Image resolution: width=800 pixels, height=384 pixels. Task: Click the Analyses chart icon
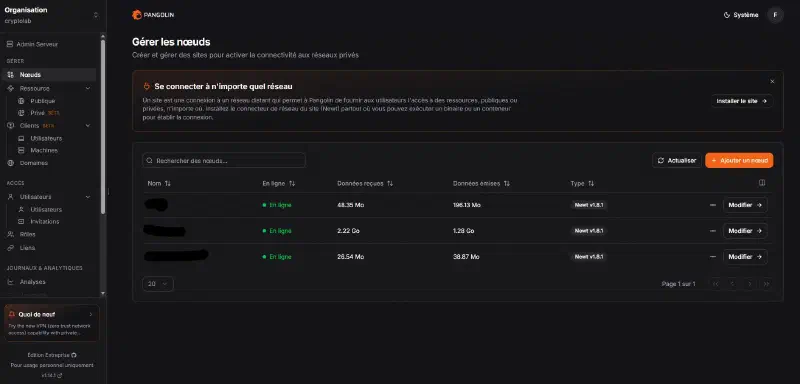(11, 281)
